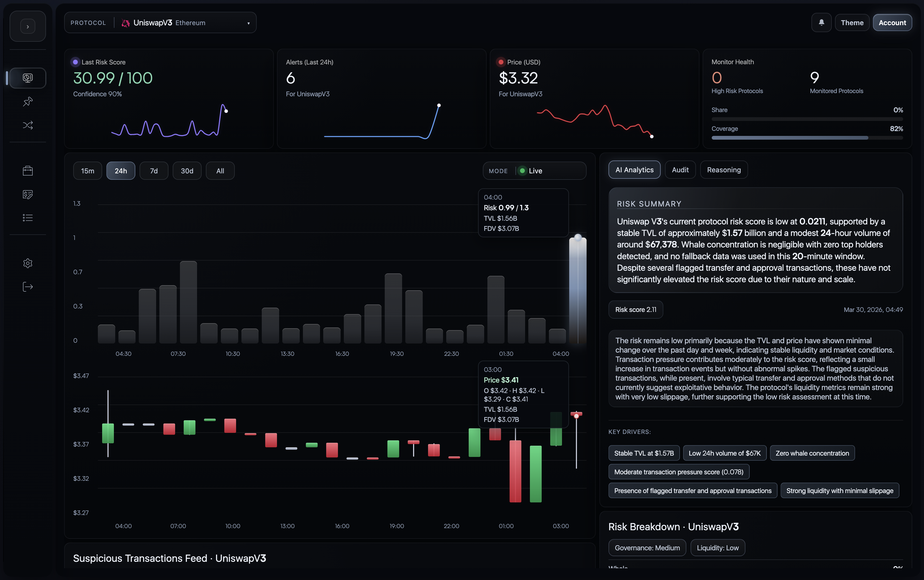924x580 pixels.
Task: Click the flagged transfer and approval chip
Action: pos(692,491)
